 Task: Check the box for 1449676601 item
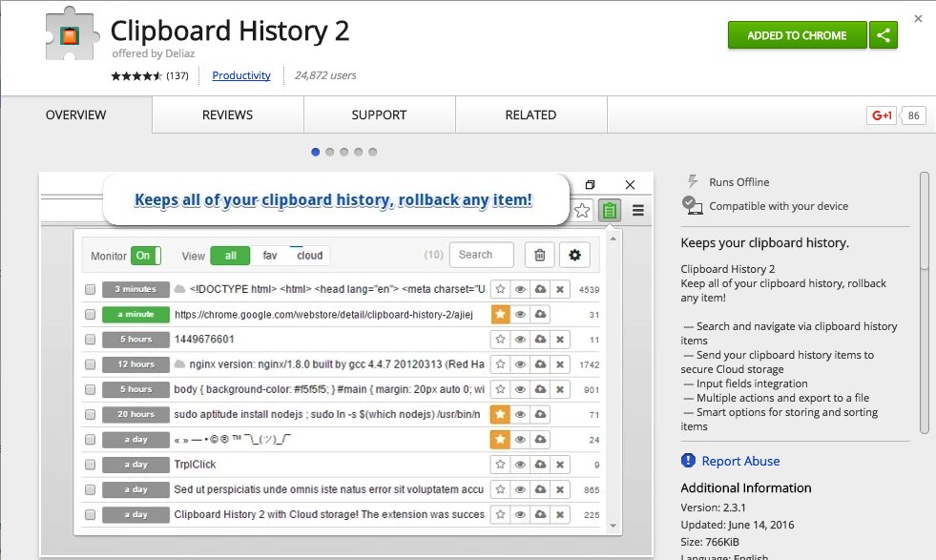90,340
